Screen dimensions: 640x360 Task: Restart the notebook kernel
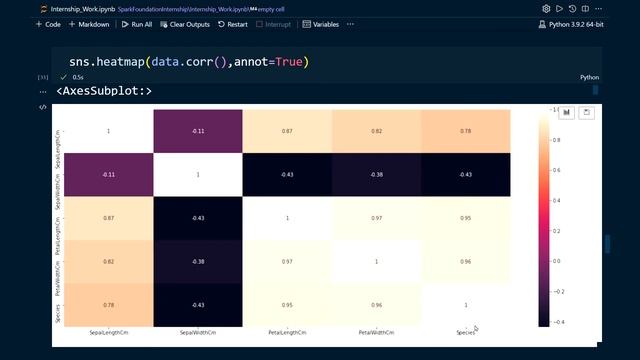click(x=233, y=24)
